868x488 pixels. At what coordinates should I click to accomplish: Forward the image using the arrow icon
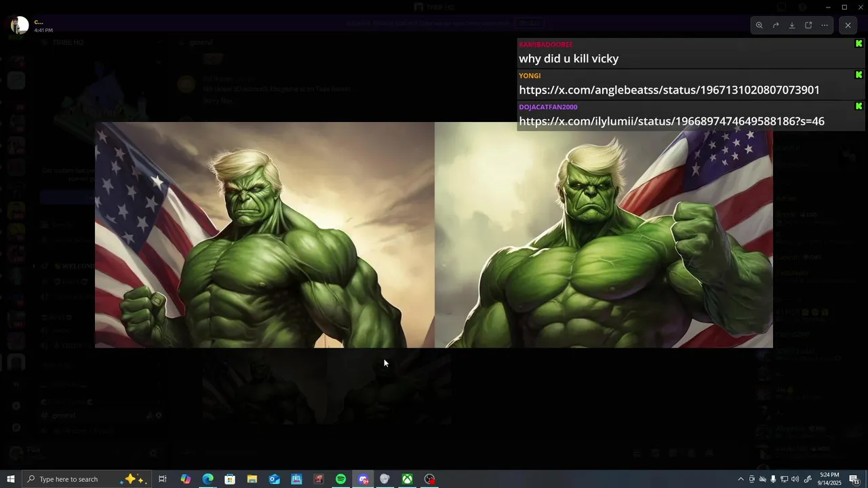pos(776,25)
